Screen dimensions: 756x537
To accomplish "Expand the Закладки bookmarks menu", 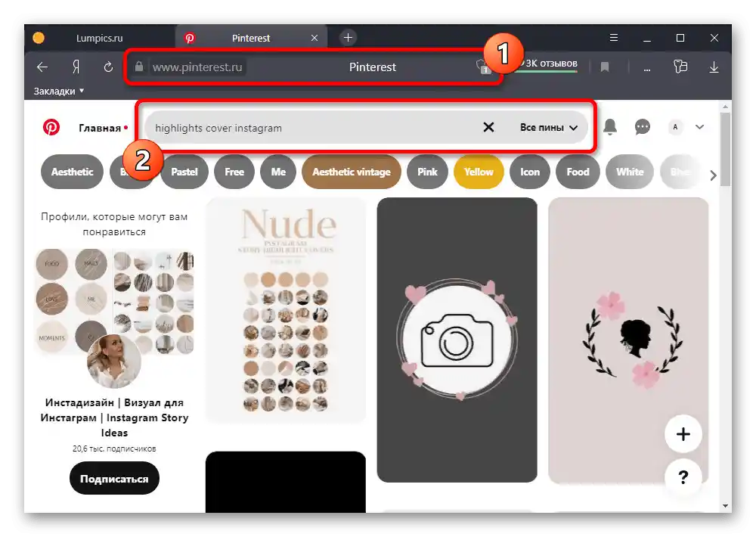I will pos(59,91).
